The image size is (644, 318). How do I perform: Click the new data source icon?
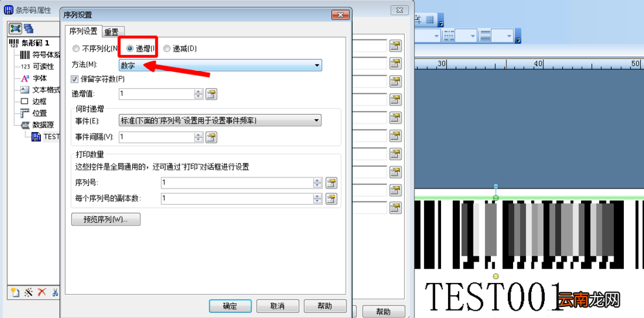(16, 292)
